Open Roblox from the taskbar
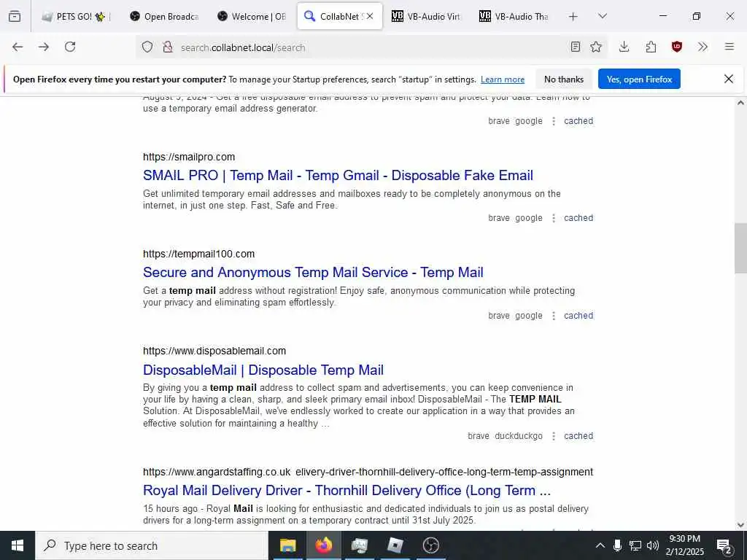 pyautogui.click(x=395, y=545)
